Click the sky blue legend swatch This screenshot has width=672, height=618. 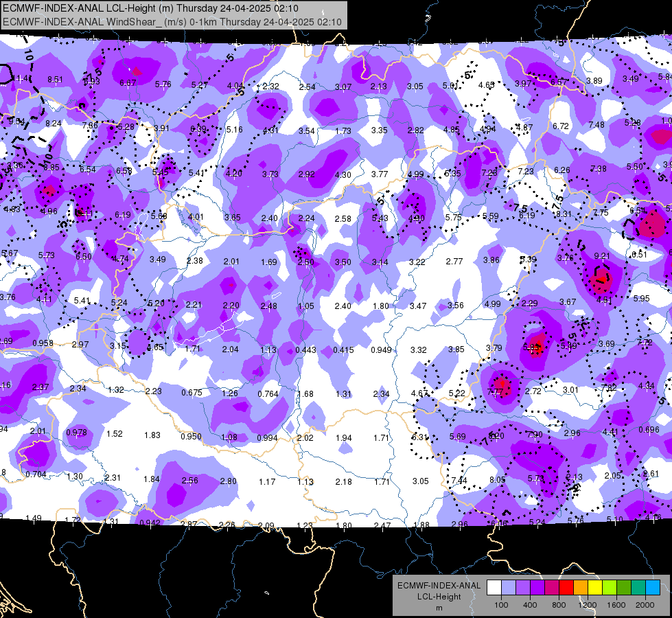[x=653, y=588]
